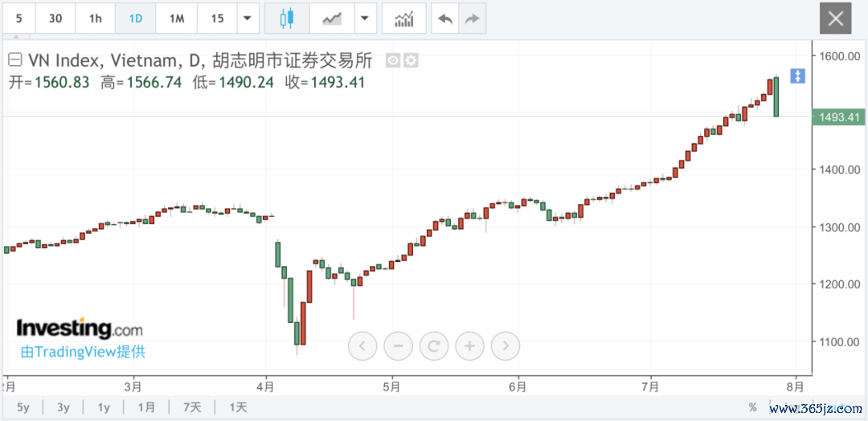Open the line chart type icon
Image resolution: width=868 pixels, height=421 pixels.
click(x=332, y=18)
